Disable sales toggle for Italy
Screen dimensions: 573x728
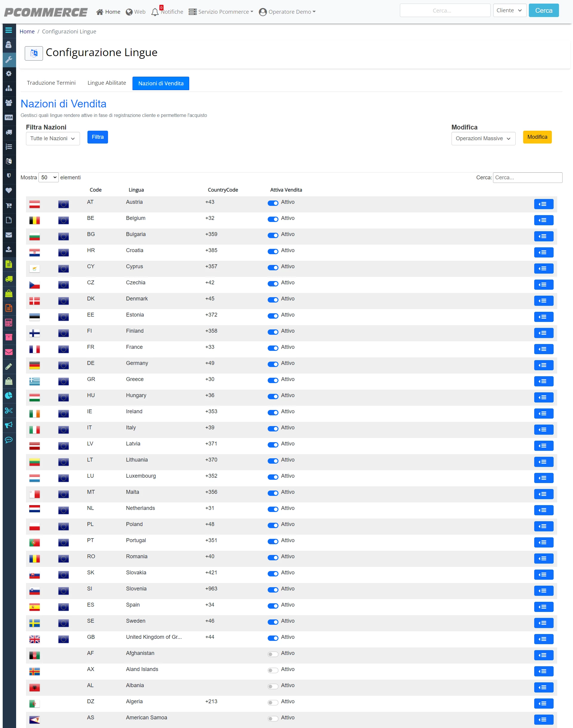click(273, 428)
